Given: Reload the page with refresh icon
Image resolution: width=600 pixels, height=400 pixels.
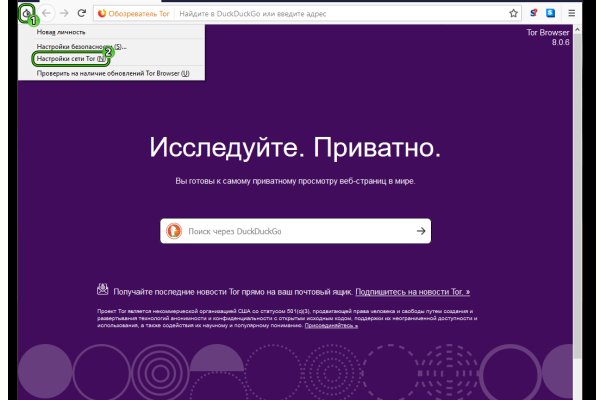Looking at the screenshot, I should pos(82,14).
